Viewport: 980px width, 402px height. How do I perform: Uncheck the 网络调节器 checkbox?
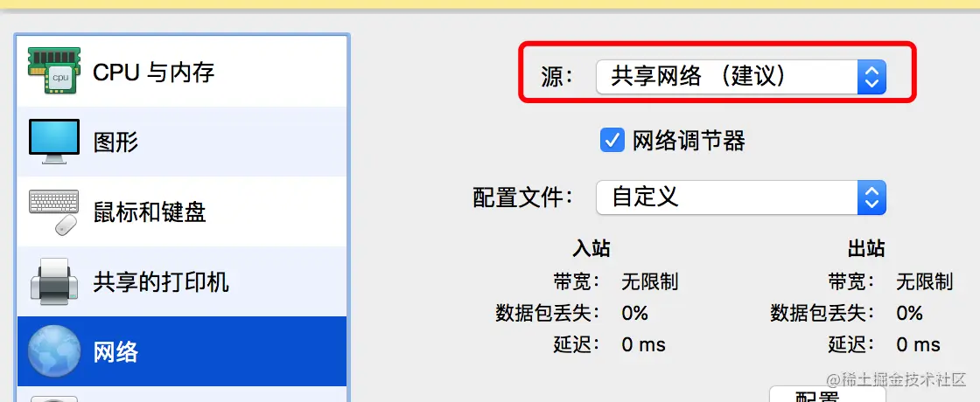tap(612, 141)
